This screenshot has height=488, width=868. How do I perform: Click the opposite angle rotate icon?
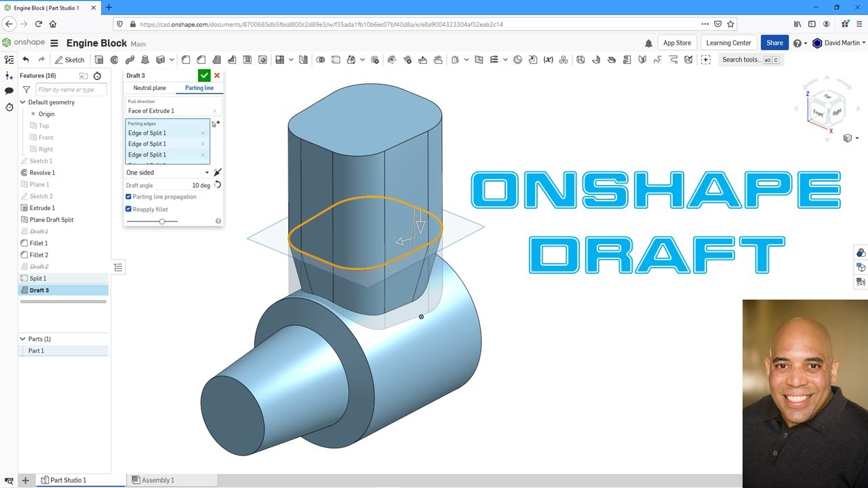(x=217, y=185)
